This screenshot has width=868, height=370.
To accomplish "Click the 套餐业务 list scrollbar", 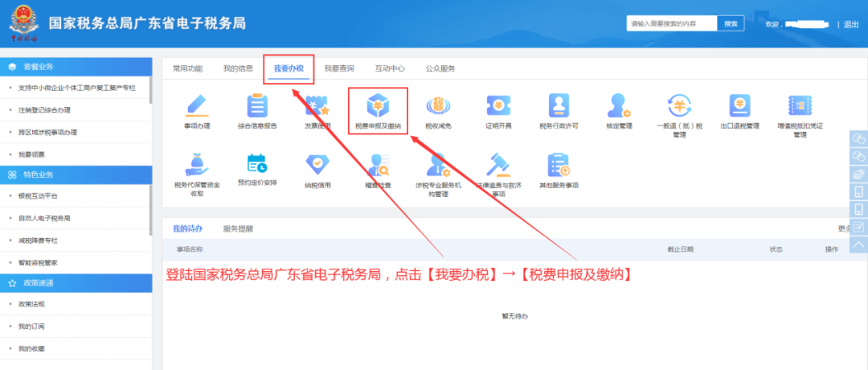I will 150,90.
